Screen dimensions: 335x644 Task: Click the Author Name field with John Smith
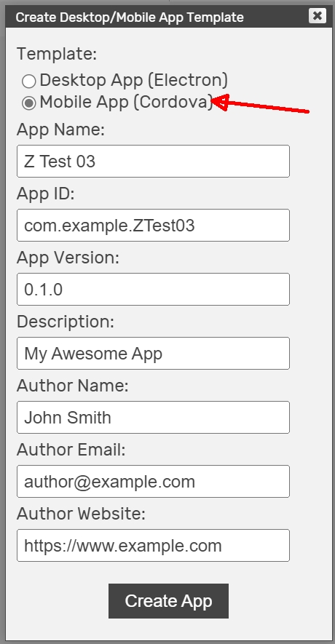[154, 417]
